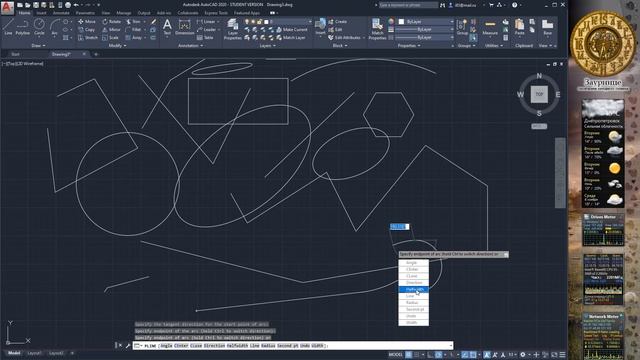The width and height of the screenshot is (640, 360).
Task: Toggle ortho mode in status bar
Action: tap(430, 355)
